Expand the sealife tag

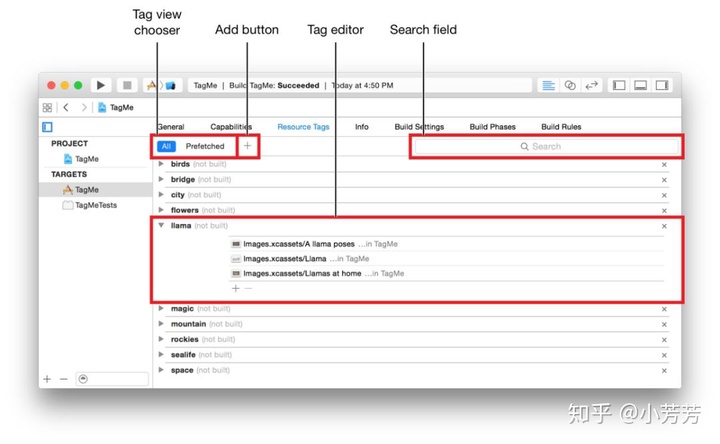tap(161, 354)
